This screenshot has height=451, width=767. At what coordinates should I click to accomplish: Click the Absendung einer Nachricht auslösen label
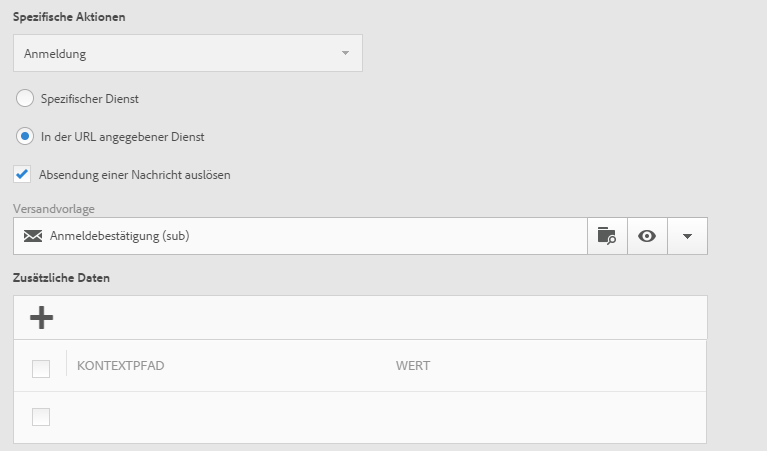click(134, 174)
